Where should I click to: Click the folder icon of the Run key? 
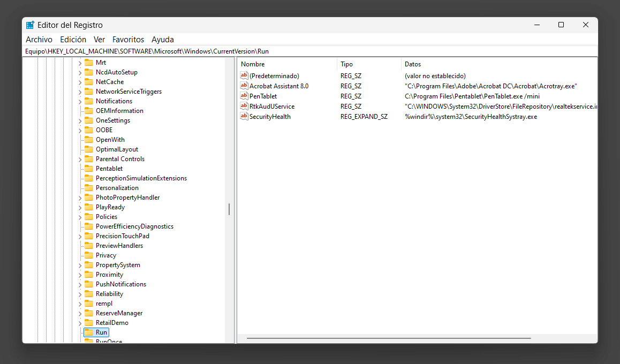89,332
